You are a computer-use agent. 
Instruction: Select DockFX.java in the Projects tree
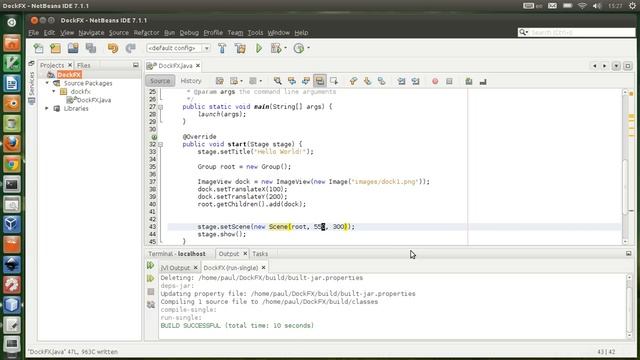pos(93,100)
